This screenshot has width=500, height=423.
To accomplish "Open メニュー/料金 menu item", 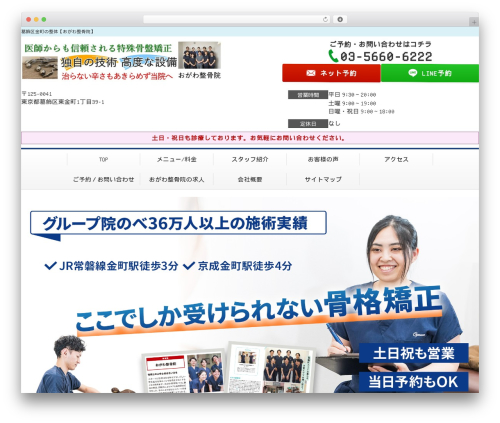I will point(177,159).
